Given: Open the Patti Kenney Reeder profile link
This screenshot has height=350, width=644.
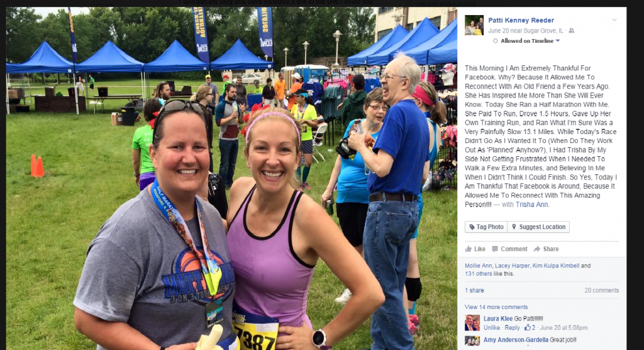Looking at the screenshot, I should 521,20.
